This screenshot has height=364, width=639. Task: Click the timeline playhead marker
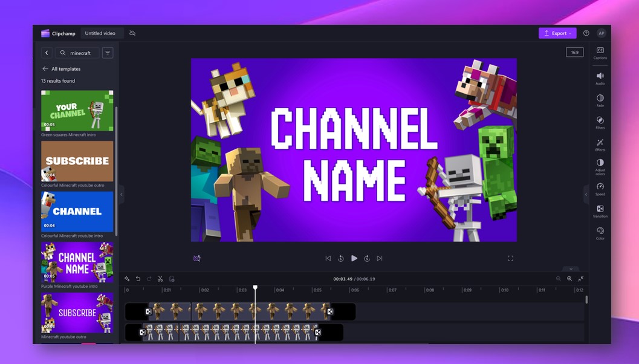coord(255,288)
